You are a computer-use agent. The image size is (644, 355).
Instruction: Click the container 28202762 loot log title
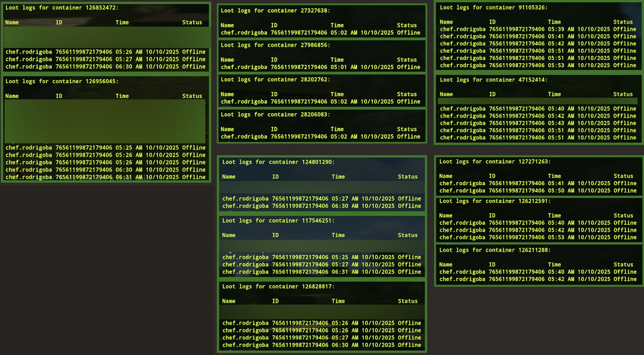275,80
